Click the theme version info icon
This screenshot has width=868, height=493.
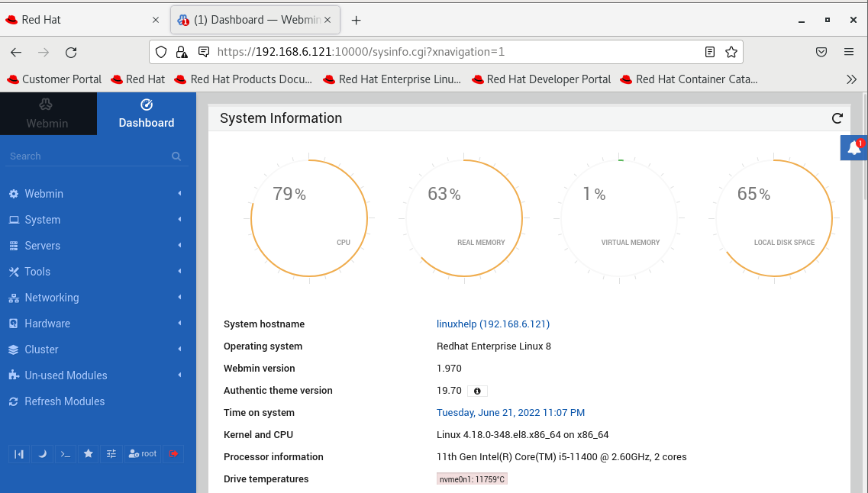pyautogui.click(x=477, y=391)
